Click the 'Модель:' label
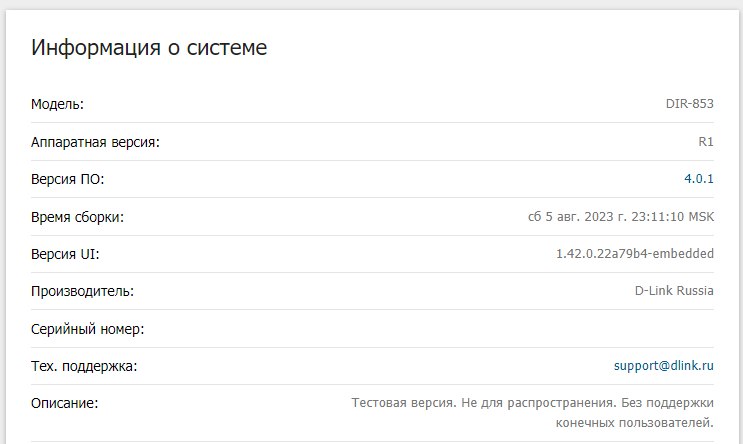Image resolution: width=743 pixels, height=444 pixels. [57, 104]
